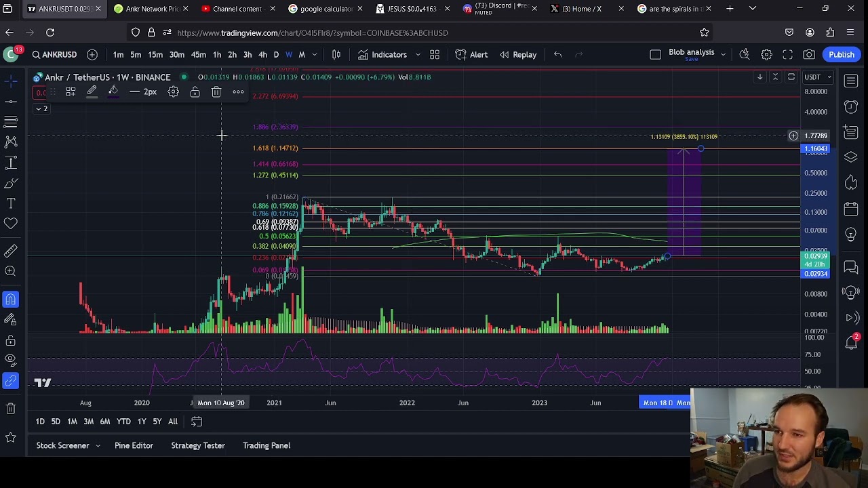Open more options on drawing toolbar
This screenshot has width=868, height=488.
point(238,92)
